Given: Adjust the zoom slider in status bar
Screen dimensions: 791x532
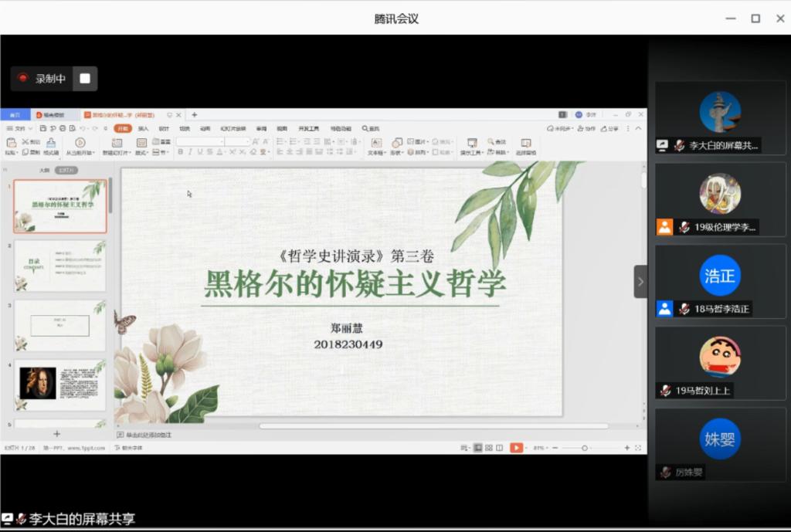Looking at the screenshot, I should (x=584, y=448).
